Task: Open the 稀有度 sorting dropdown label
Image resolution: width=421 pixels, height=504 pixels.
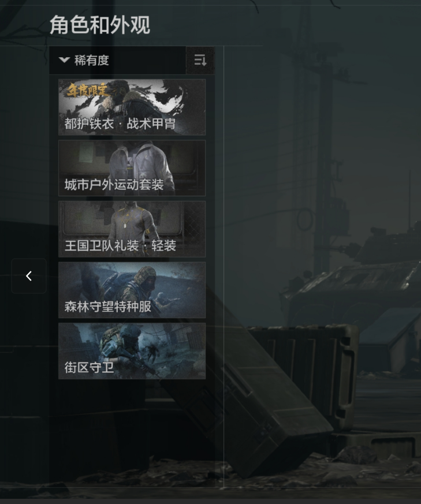Action: tap(92, 60)
